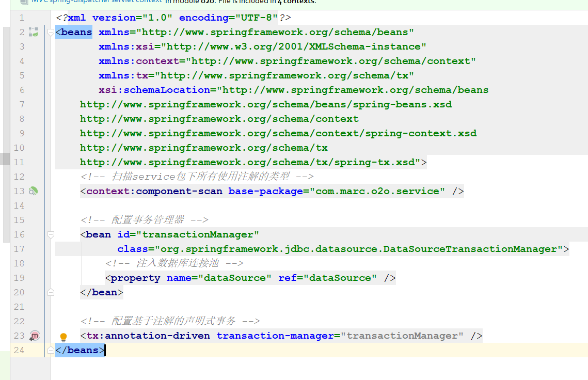Viewport: 588px width, 380px height.
Task: Click the transaction manager comment on line 15
Action: [x=145, y=219]
